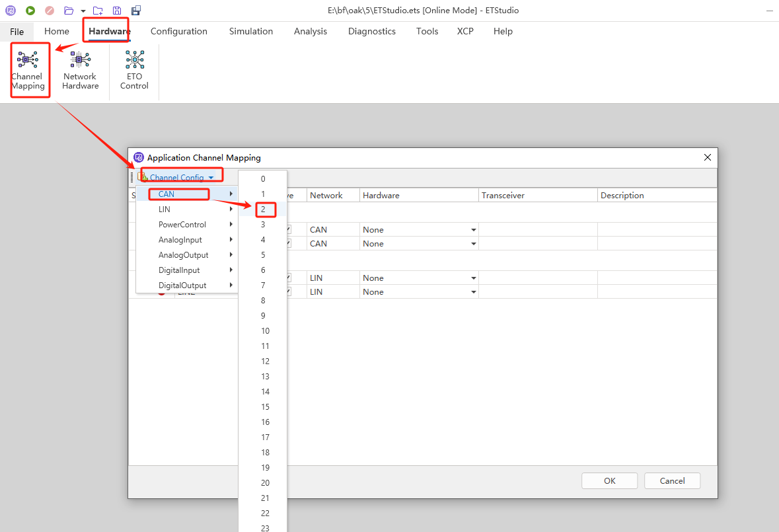Image resolution: width=779 pixels, height=532 pixels.
Task: Click the Open project folder icon
Action: click(x=69, y=11)
